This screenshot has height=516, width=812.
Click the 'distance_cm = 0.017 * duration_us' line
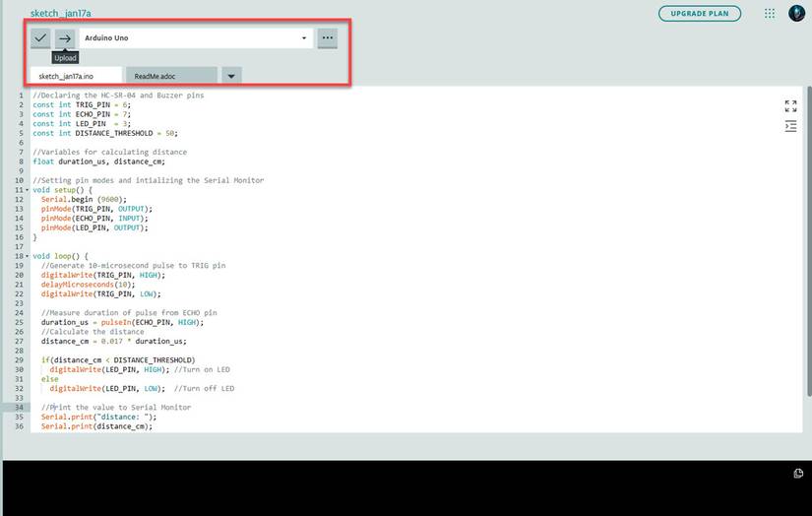coord(114,341)
